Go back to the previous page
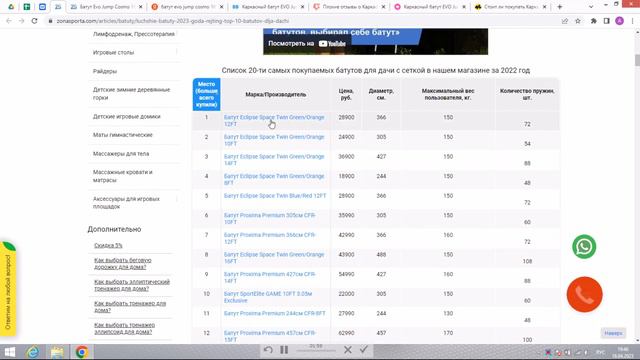Screen dimensions: 640x360 [x=9, y=21]
